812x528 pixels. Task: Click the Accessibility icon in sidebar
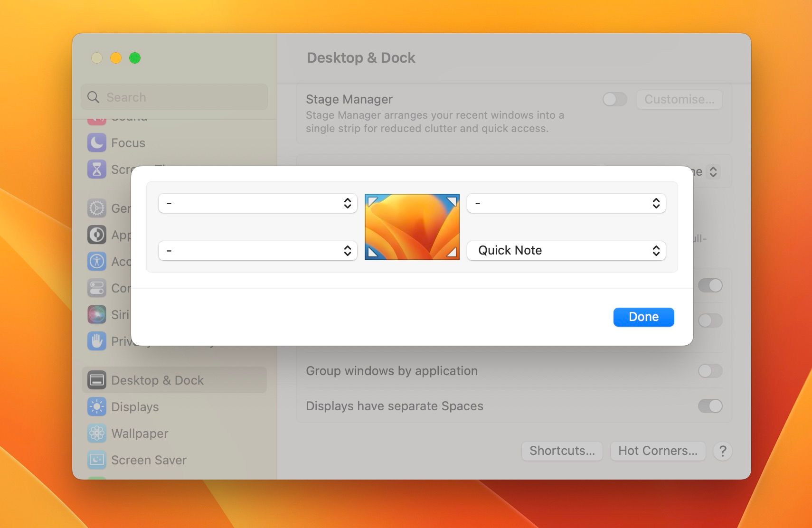coord(97,262)
